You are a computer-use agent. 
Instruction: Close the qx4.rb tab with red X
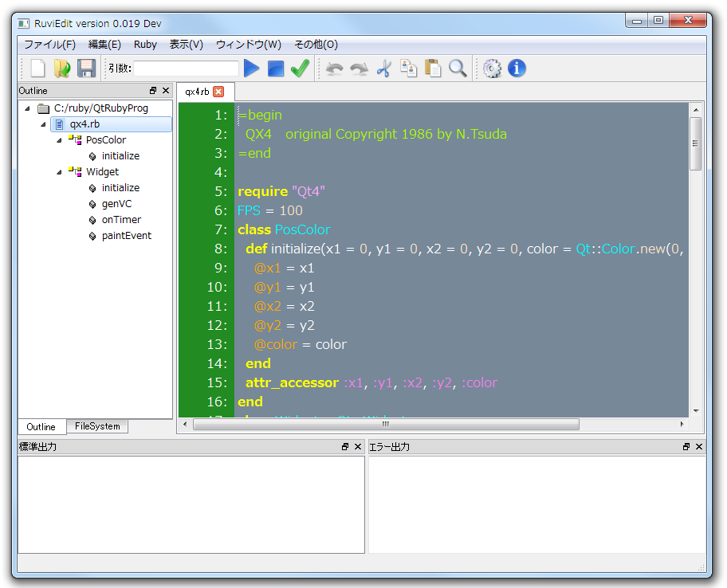click(x=218, y=92)
